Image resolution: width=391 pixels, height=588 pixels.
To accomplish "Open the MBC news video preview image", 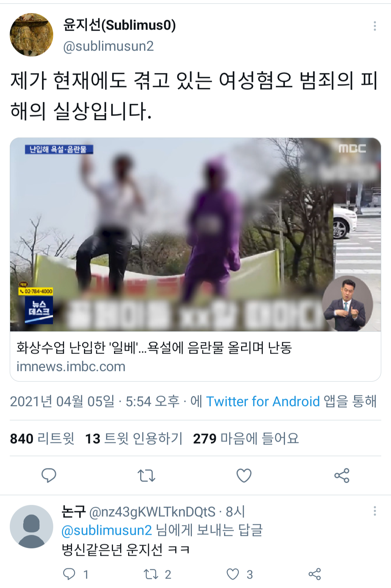I will click(x=195, y=234).
